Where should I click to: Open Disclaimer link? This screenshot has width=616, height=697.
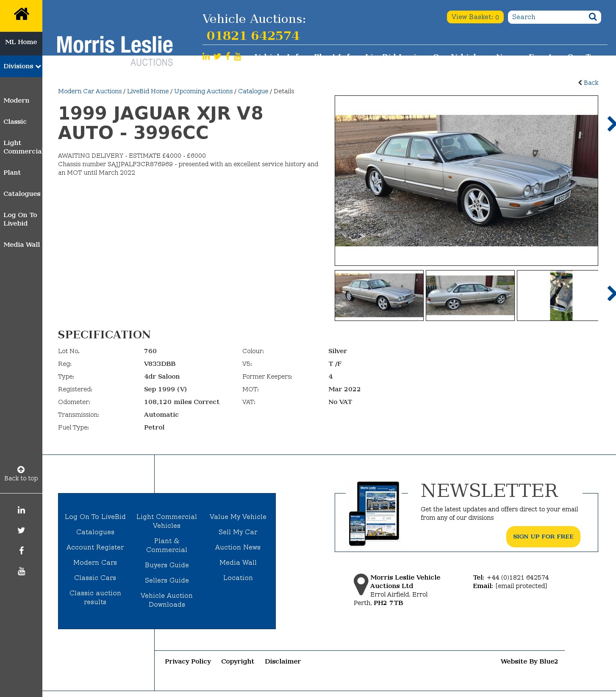point(283,661)
